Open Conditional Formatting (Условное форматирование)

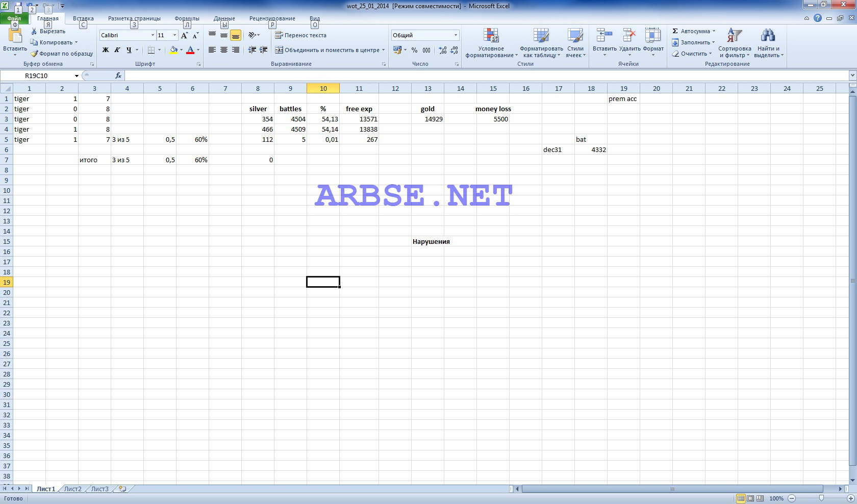[x=491, y=43]
